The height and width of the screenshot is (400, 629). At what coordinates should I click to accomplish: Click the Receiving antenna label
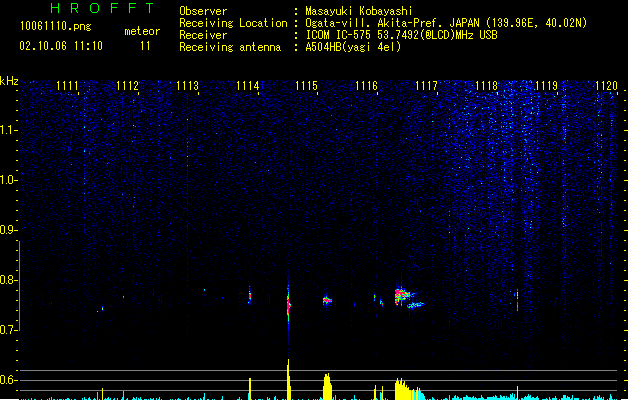[x=230, y=47]
